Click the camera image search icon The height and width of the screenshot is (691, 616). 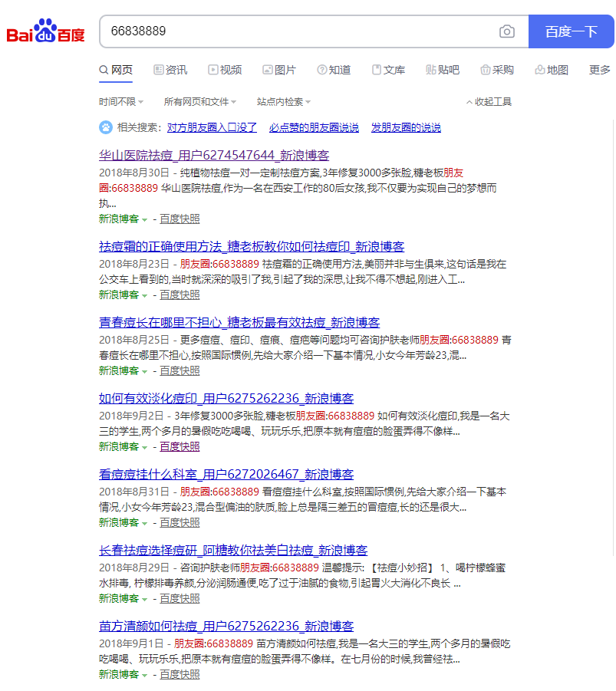point(506,31)
